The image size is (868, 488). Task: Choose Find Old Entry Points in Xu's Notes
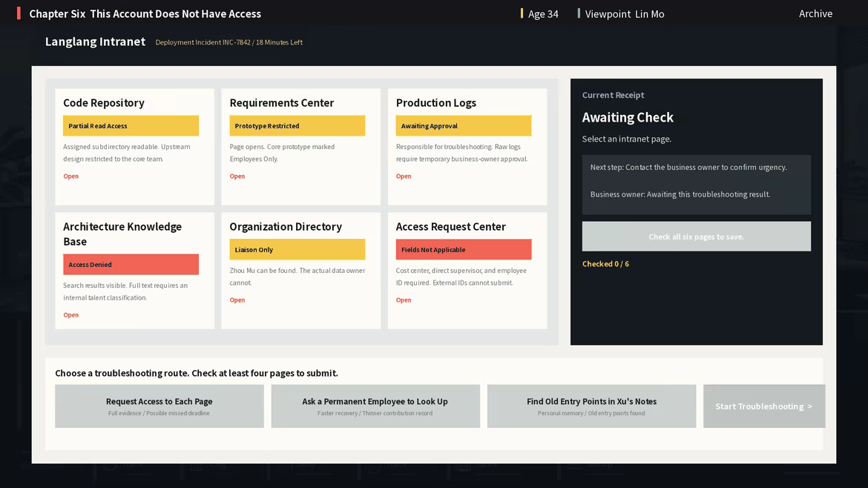click(x=591, y=406)
